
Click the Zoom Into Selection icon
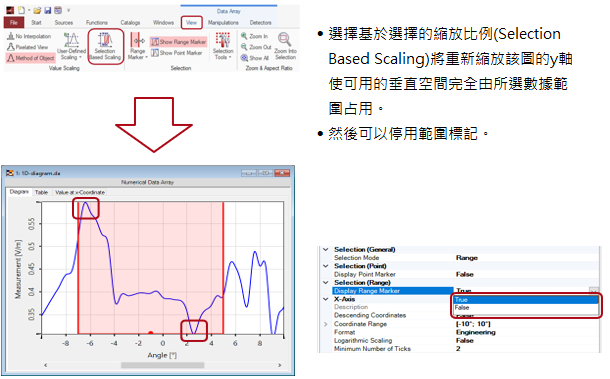point(285,40)
